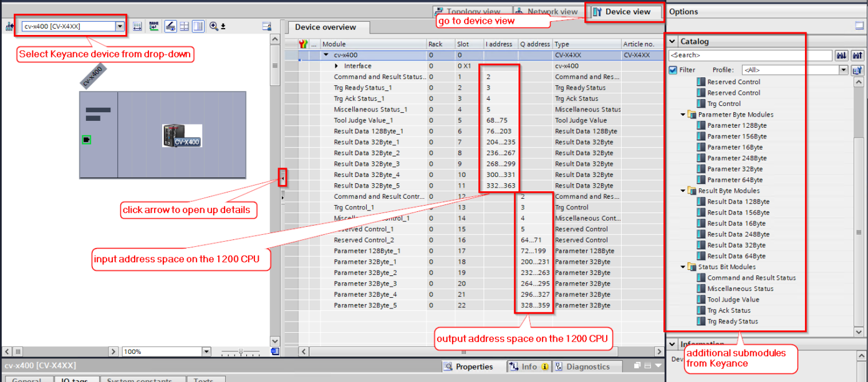Switch to the Network view tab

tap(547, 11)
